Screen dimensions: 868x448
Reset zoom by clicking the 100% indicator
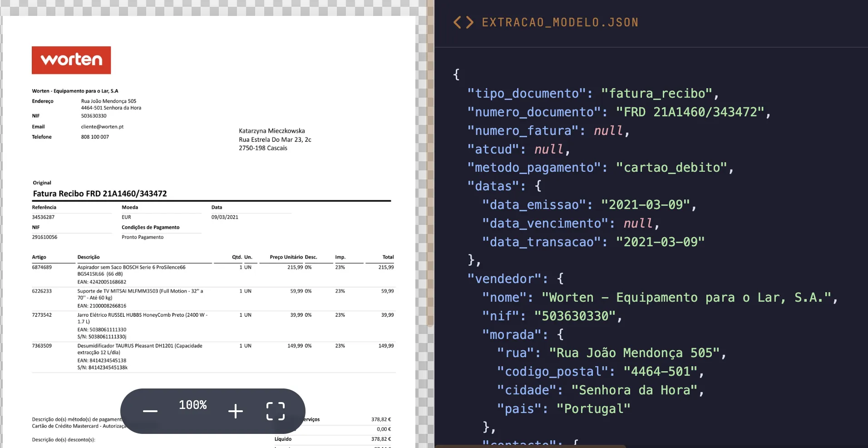click(x=192, y=404)
